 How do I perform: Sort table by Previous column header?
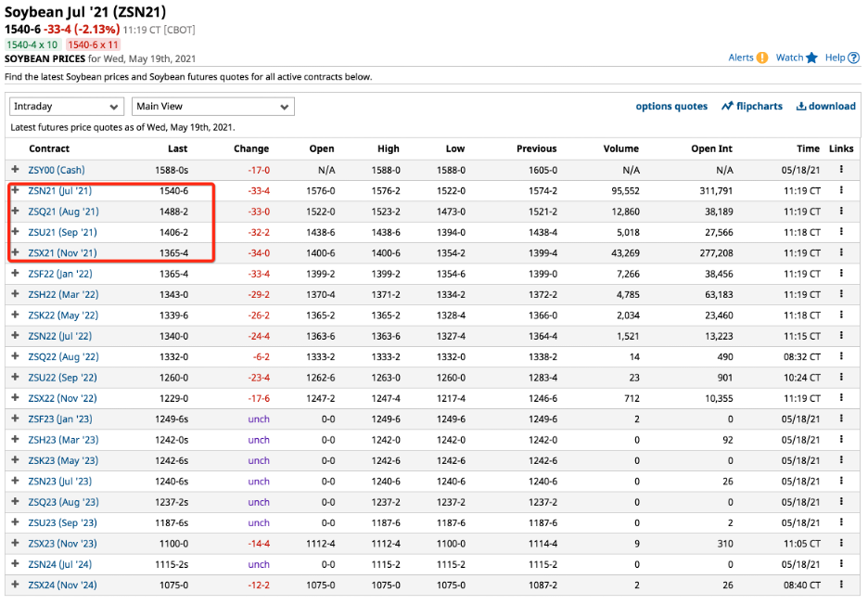536,148
